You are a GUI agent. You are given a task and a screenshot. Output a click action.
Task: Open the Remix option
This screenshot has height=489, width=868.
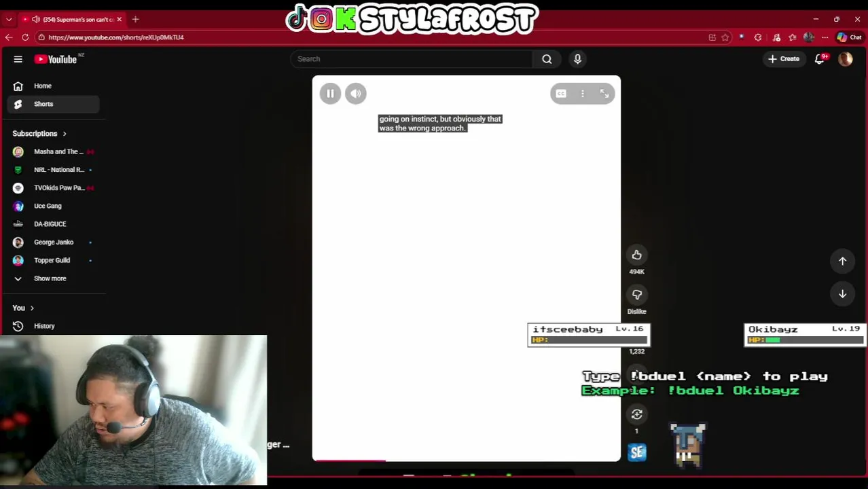coord(636,414)
